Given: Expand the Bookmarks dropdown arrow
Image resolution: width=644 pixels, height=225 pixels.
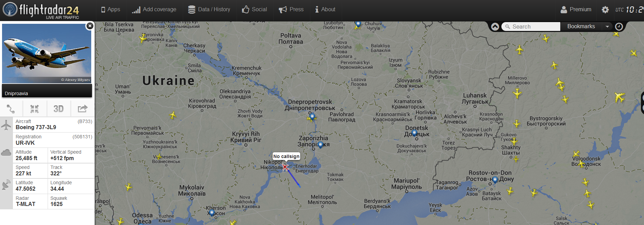Looking at the screenshot, I should tap(607, 27).
